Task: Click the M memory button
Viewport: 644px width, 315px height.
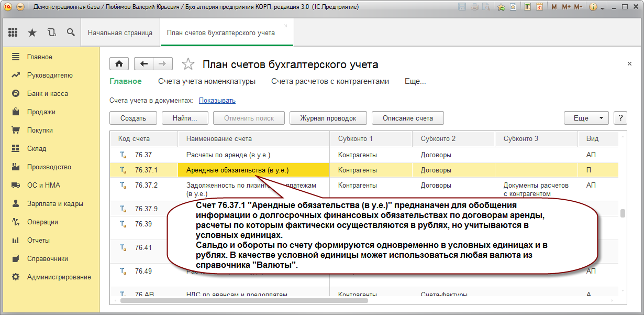Action: pos(554,7)
